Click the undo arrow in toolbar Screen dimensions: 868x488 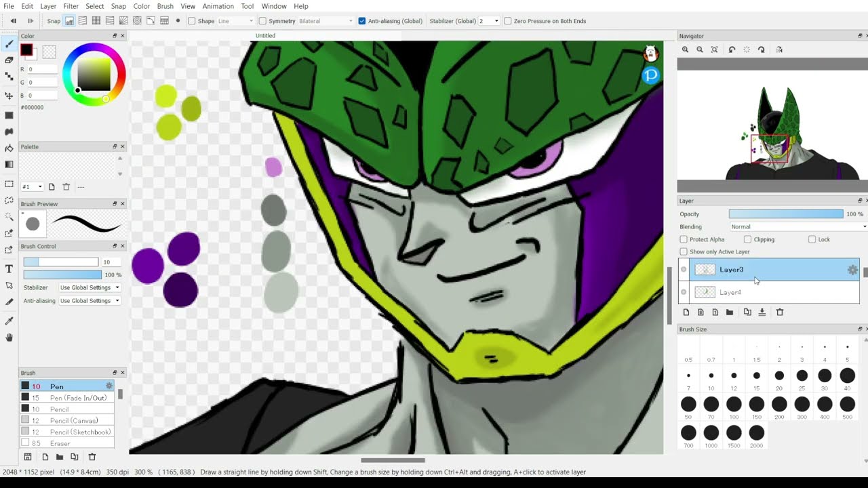tap(13, 21)
